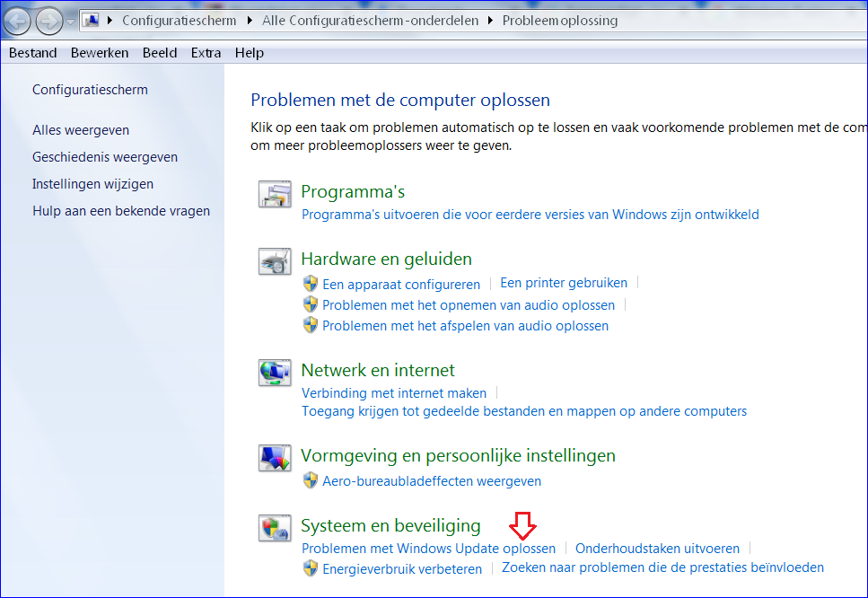Click the Vormgeving en persoonlijke instellingen icon
The height and width of the screenshot is (598, 868).
click(275, 457)
